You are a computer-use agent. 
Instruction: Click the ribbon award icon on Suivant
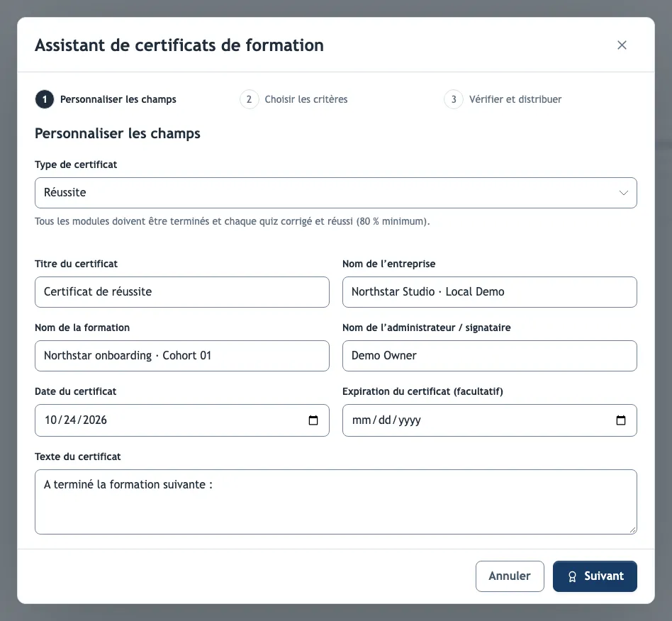point(572,577)
